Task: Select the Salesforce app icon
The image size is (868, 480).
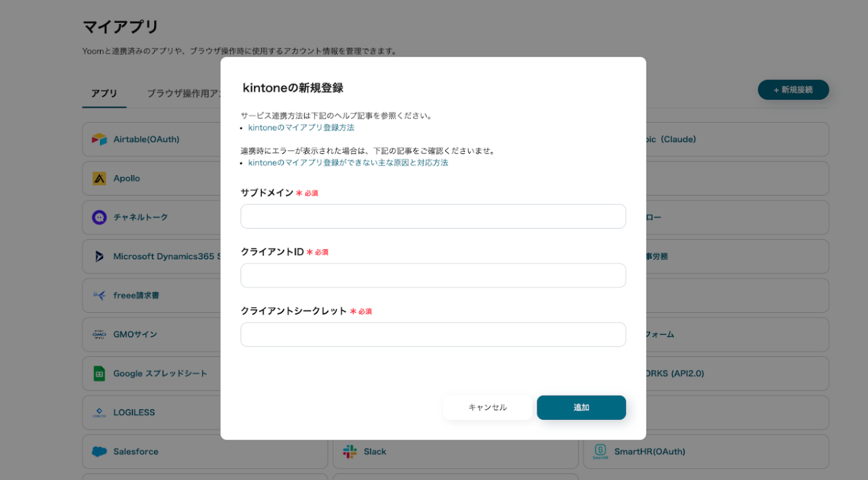Action: point(99,452)
